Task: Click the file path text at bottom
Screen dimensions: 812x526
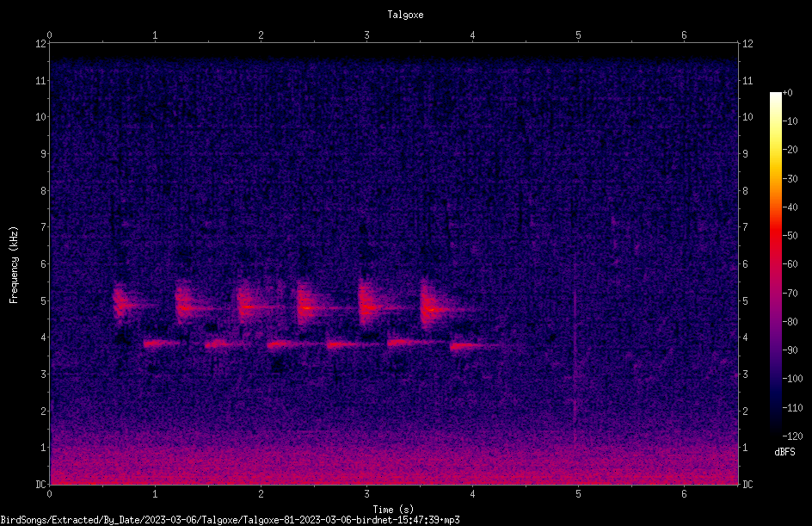Action: 230,520
